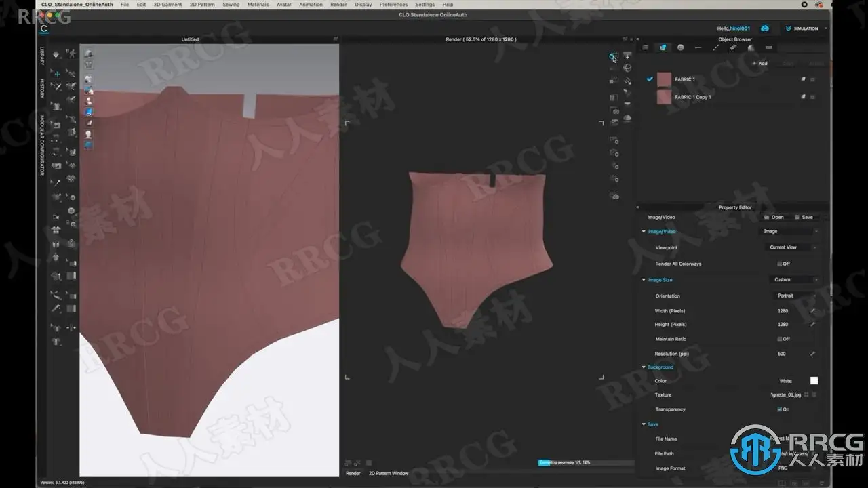
Task: Open the Viewpoint Current View dropdown
Action: (x=790, y=247)
